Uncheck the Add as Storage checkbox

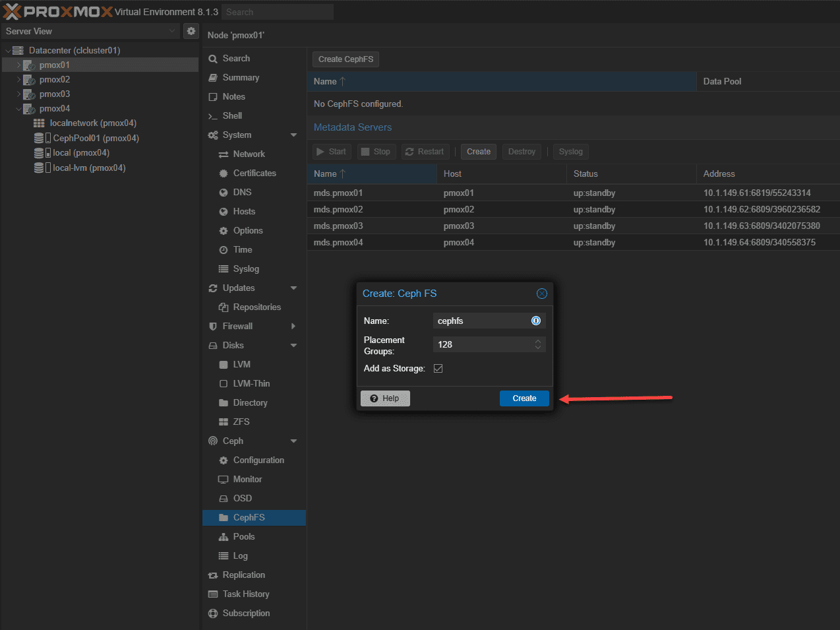point(438,368)
